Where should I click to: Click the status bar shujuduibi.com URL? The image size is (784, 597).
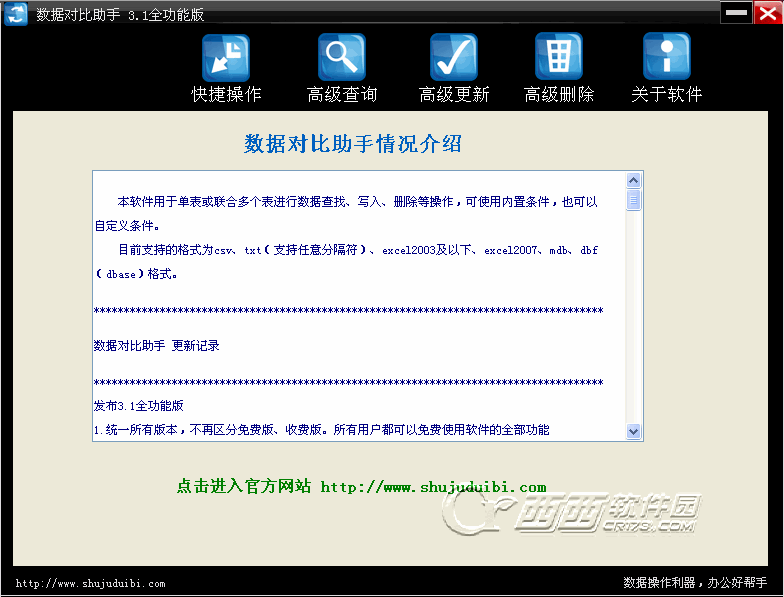(90, 584)
